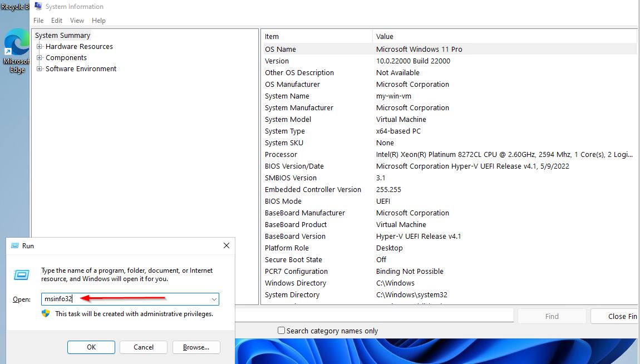Open the View menu
Viewport: 640px width, 364px height.
coord(77,20)
